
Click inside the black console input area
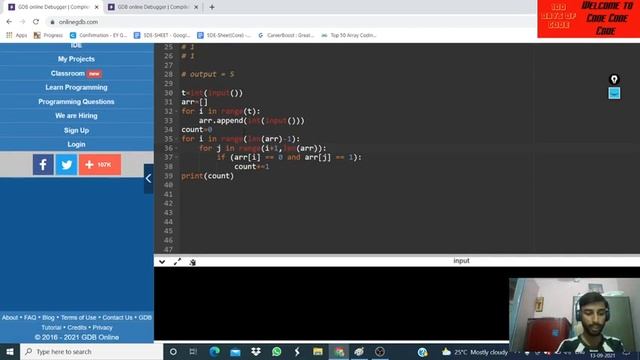[x=331, y=303]
